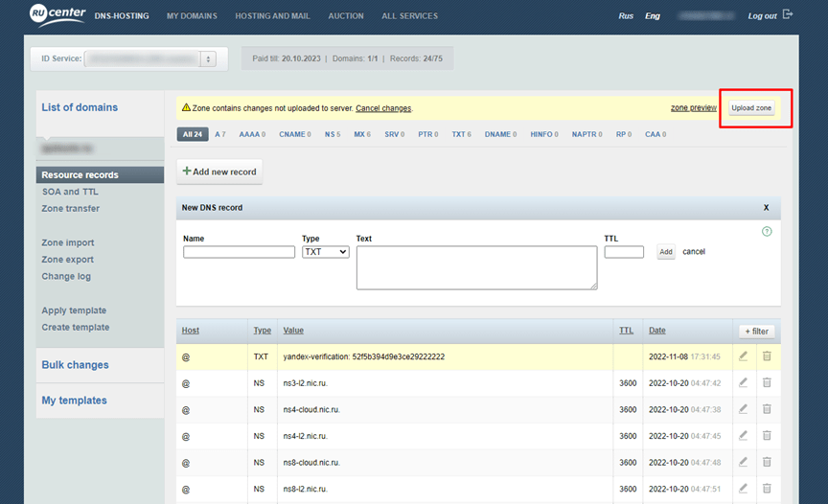The image size is (828, 504).
Task: Delete the ns8-cloud.nic.ru. record
Action: (x=767, y=462)
